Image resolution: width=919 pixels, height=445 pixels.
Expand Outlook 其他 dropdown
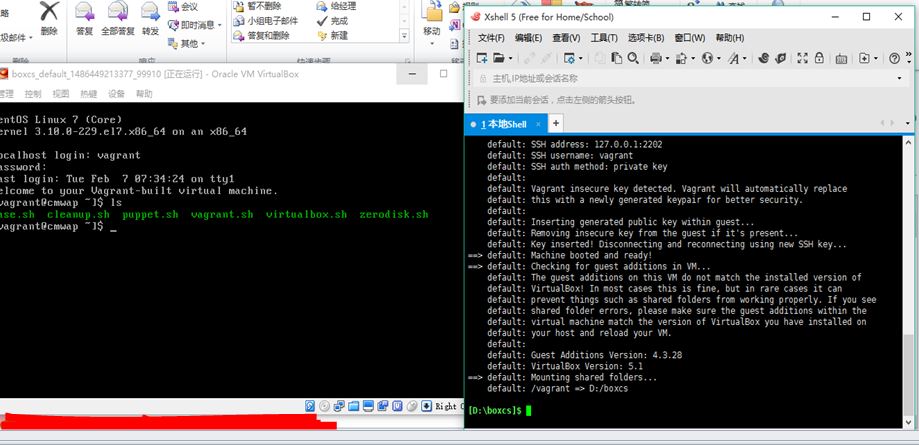tap(203, 44)
